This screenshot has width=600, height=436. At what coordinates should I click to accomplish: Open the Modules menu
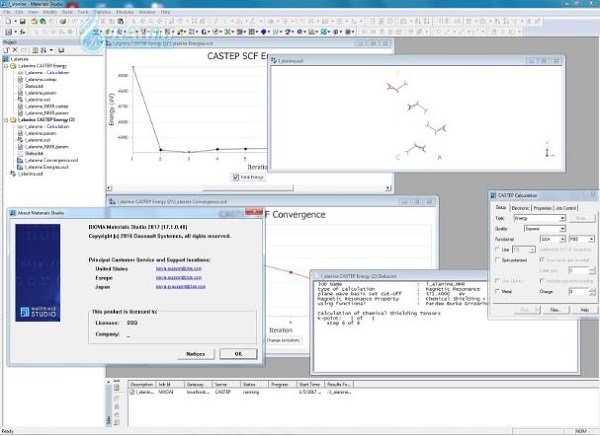(x=125, y=12)
